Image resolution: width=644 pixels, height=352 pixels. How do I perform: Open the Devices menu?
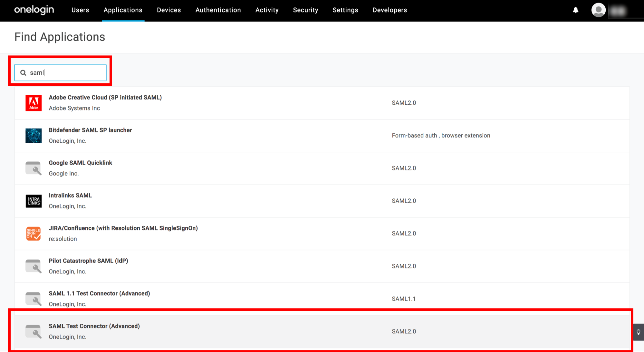[169, 10]
